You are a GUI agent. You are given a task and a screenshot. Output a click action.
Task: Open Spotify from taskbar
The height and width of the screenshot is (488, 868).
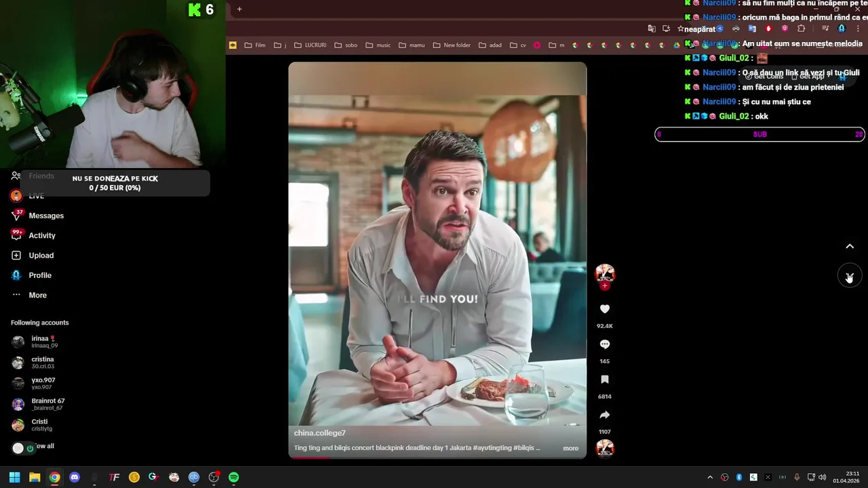234,477
